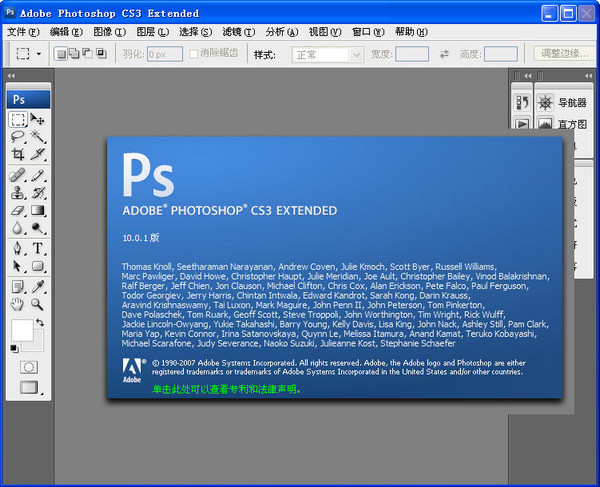The image size is (600, 487).
Task: Choose the Crop tool
Action: tap(18, 155)
